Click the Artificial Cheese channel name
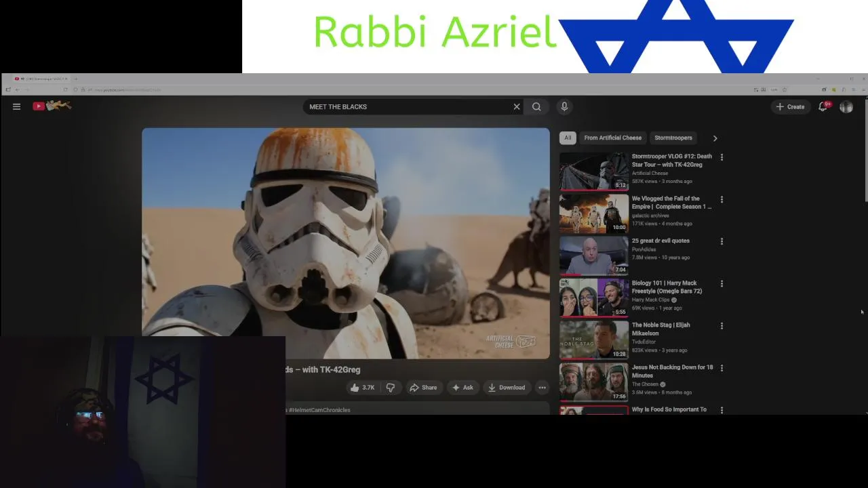 pos(650,174)
